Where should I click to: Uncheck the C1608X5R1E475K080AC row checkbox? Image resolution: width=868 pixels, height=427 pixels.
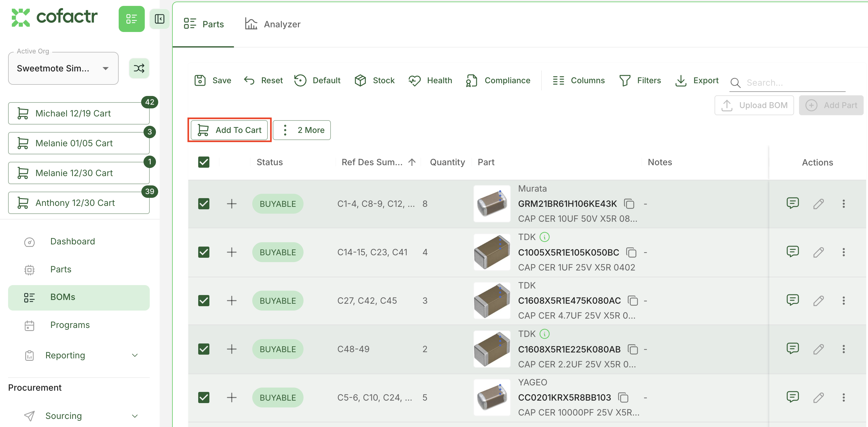204,301
